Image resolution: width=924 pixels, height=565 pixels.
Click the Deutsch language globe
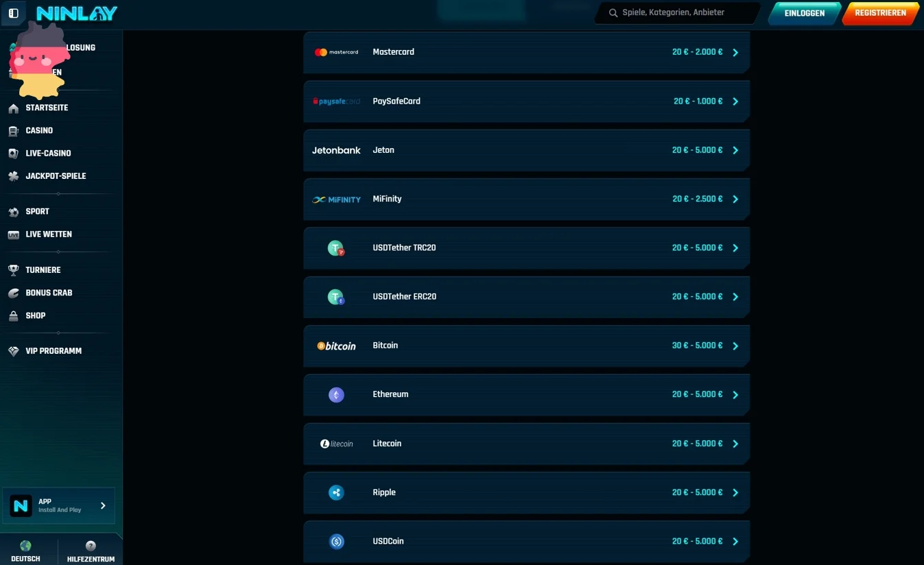coord(25,546)
